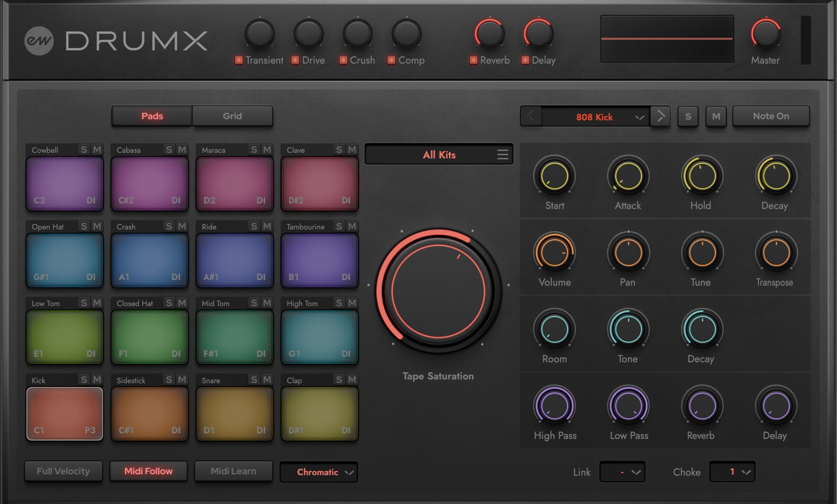Solo the Clap pad

339,380
